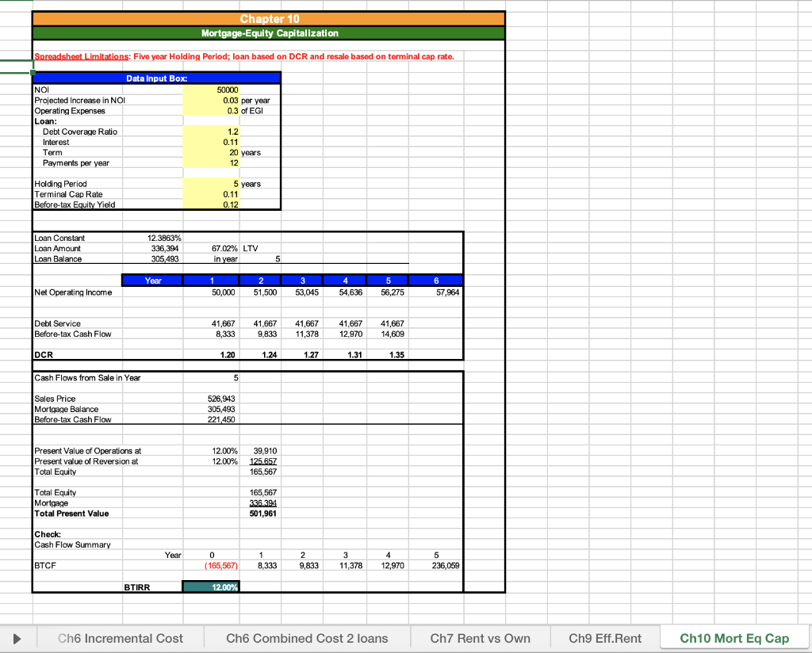The image size is (812, 653).
Task: Click the Interest rate cell showing 0.11
Action: coord(211,142)
